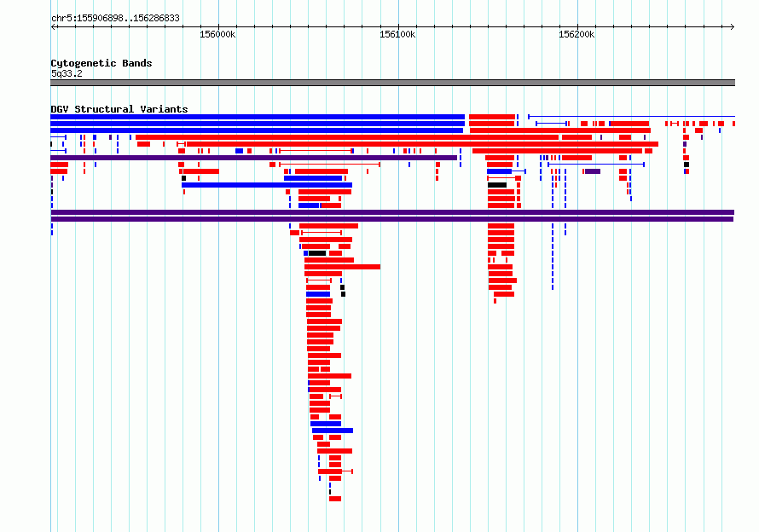Viewport: 759px width, 532px height.
Task: Click the chr5:155906898..156286833 coordinate label
Action: [x=115, y=18]
